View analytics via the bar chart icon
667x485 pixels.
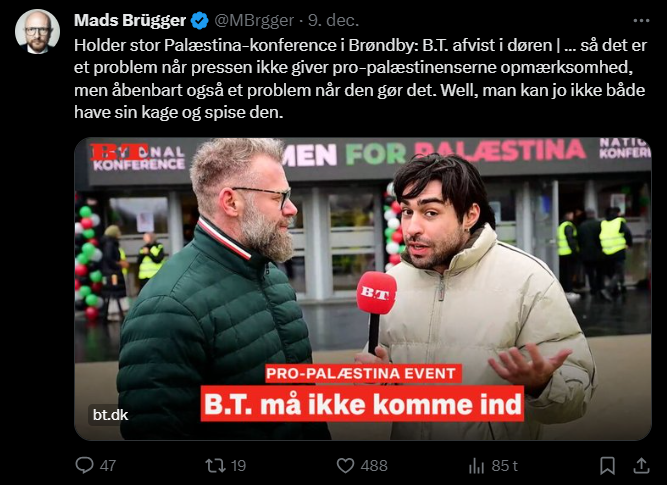tap(476, 466)
